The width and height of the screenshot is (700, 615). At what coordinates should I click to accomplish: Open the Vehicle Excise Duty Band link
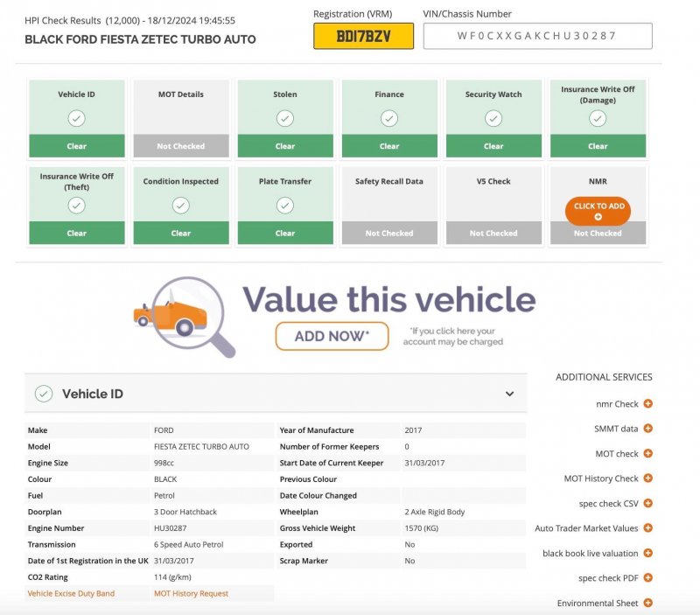coord(71,593)
